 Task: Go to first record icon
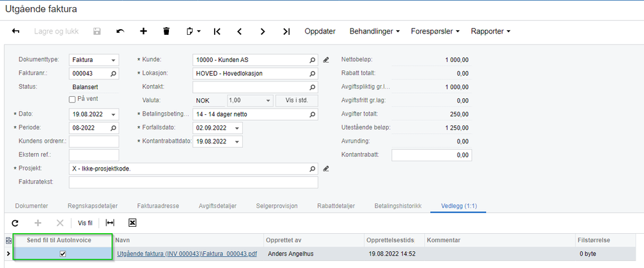tap(217, 31)
